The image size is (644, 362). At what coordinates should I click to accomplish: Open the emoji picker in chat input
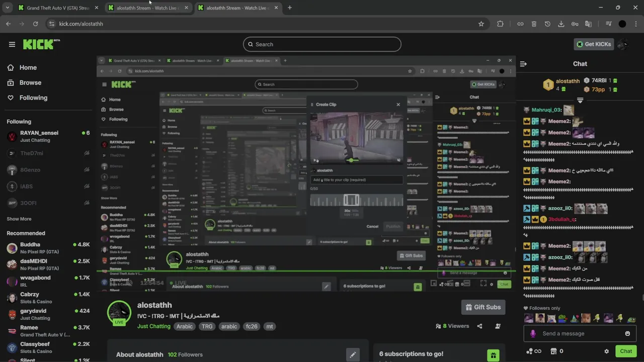[x=627, y=333]
